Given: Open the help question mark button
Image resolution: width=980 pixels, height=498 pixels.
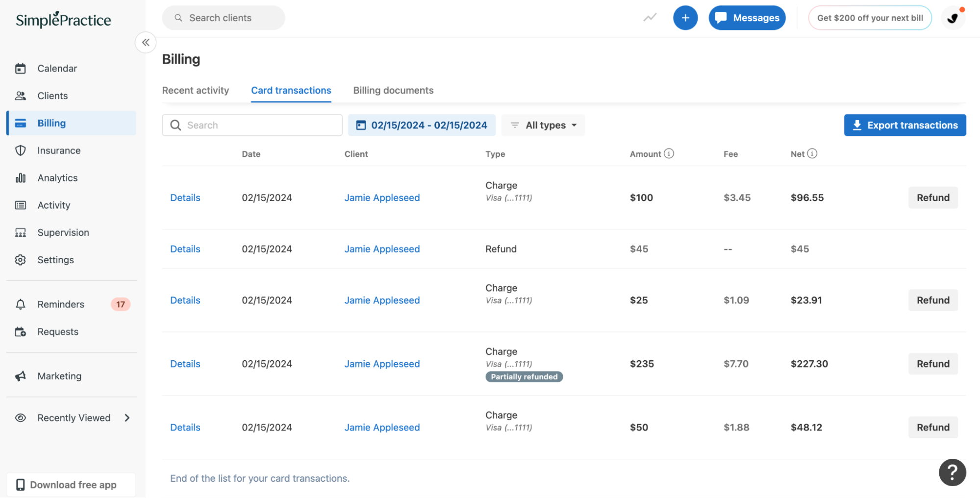Looking at the screenshot, I should point(953,473).
